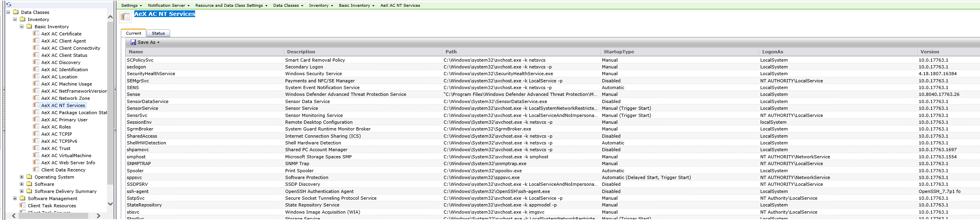Screen dimensions: 980x220
Task: Click the AeX AC Certificate data class icon
Action: click(x=36, y=34)
